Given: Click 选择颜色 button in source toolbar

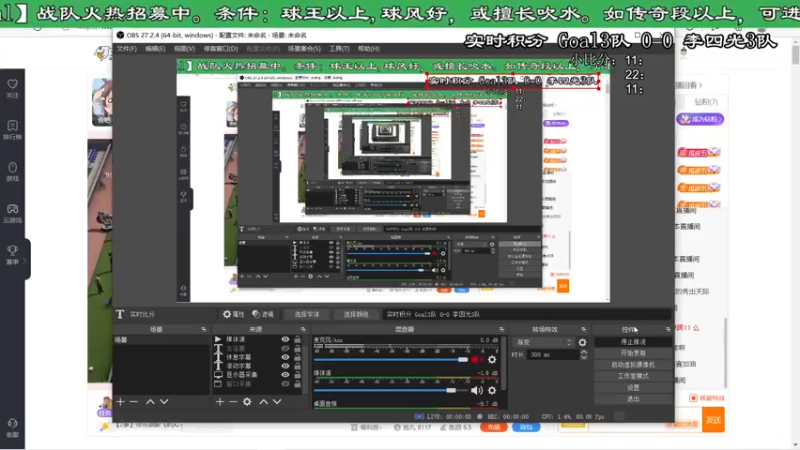Looking at the screenshot, I should pos(356,314).
